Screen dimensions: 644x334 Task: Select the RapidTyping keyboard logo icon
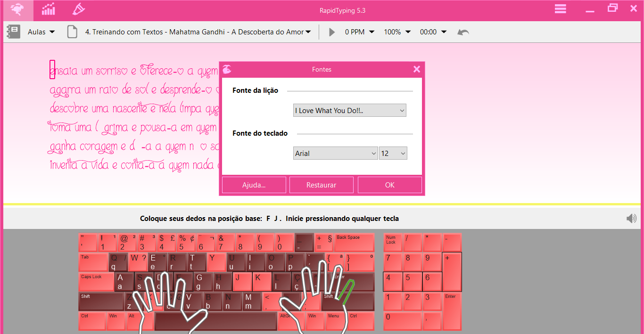click(17, 9)
